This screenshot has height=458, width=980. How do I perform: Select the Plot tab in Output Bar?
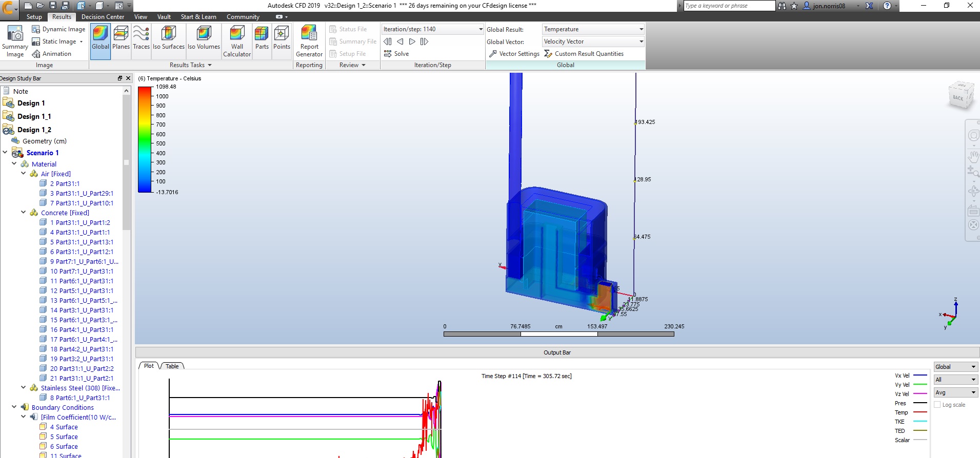click(x=149, y=366)
